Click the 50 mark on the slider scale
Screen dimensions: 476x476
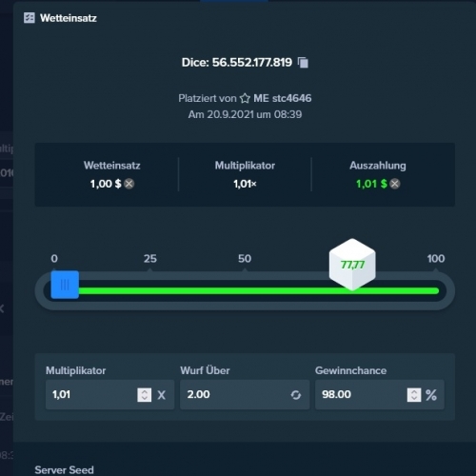[245, 259]
